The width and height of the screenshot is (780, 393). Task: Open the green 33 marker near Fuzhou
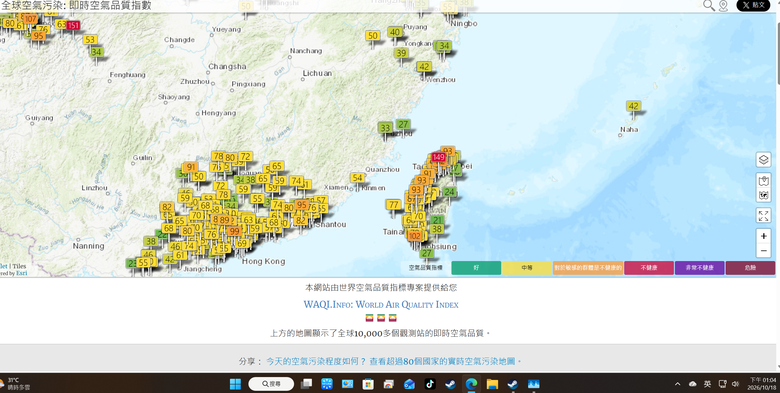pos(385,128)
